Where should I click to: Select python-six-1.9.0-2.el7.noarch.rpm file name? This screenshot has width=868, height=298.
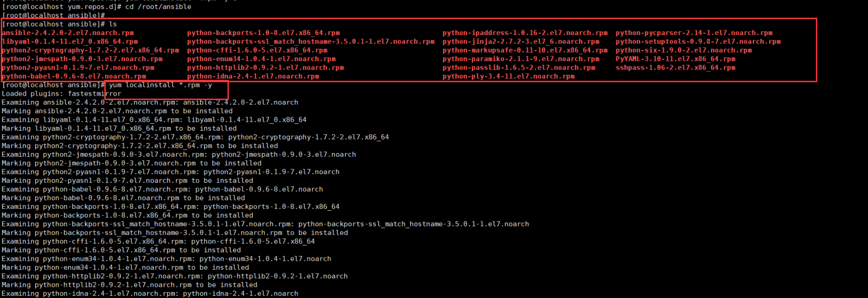pos(684,50)
